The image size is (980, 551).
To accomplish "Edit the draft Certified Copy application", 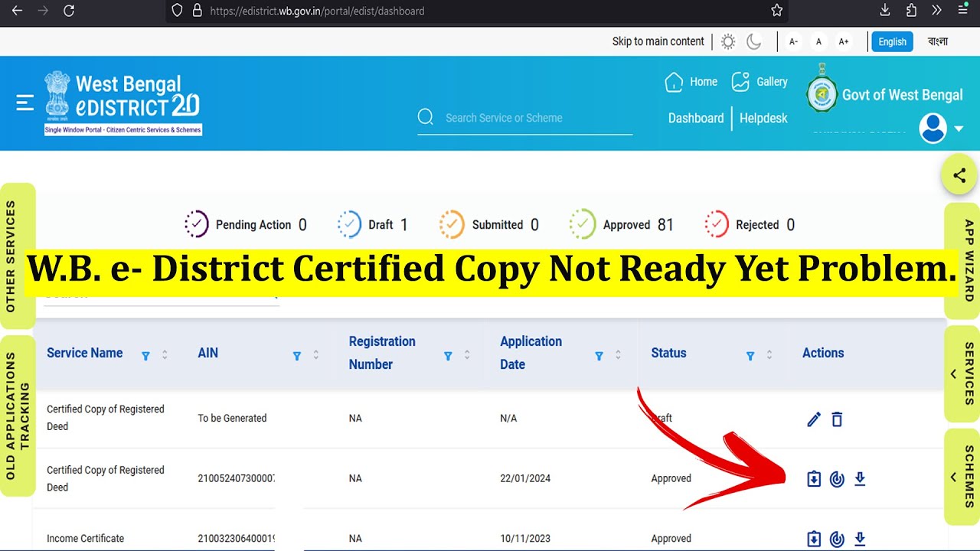I will pyautogui.click(x=814, y=419).
